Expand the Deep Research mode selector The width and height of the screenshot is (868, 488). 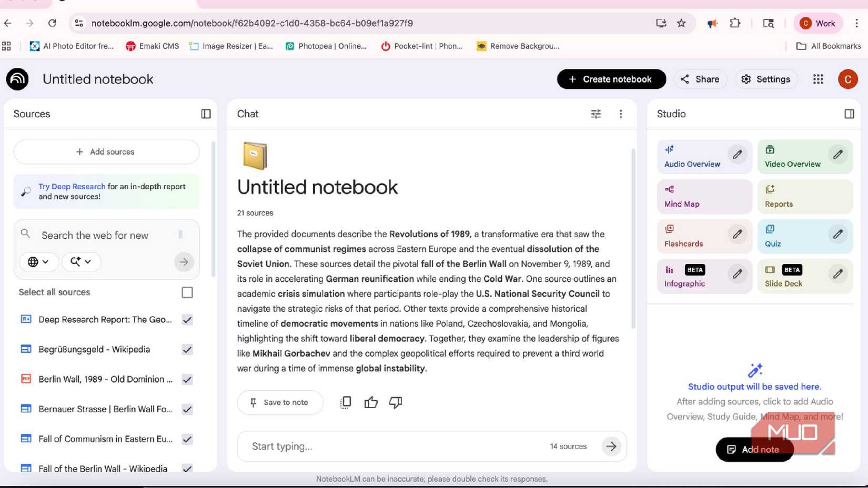[81, 261]
